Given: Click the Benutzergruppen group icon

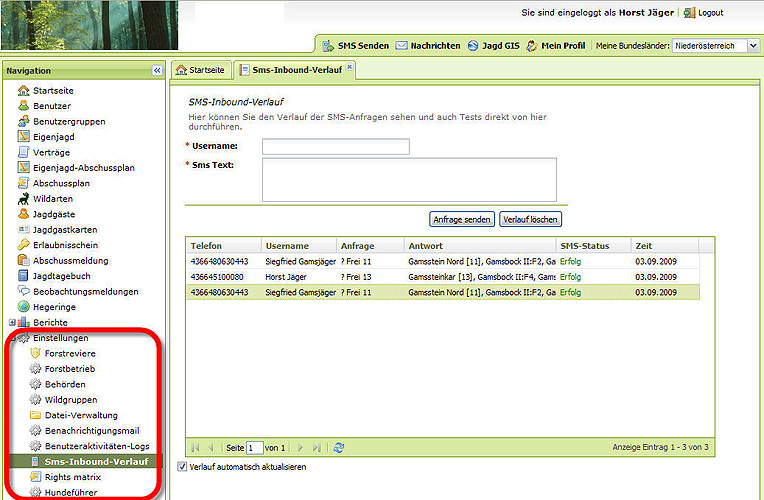Looking at the screenshot, I should coord(23,121).
